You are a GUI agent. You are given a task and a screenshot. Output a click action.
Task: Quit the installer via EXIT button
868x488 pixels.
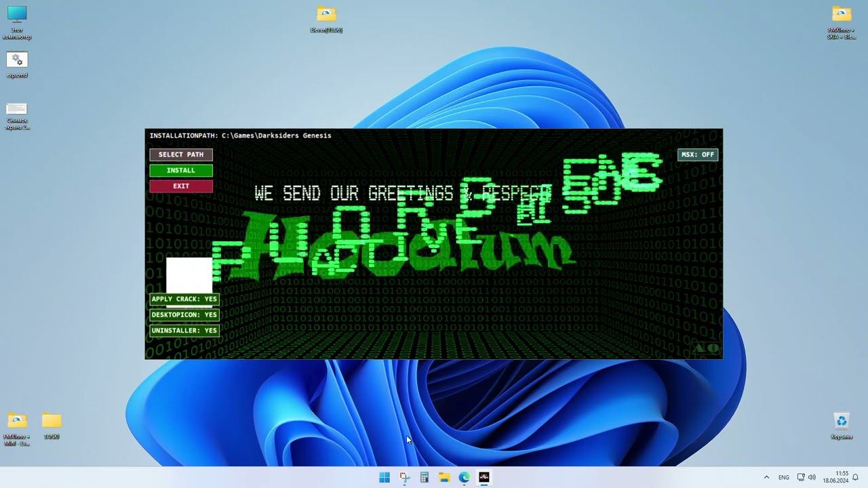181,186
